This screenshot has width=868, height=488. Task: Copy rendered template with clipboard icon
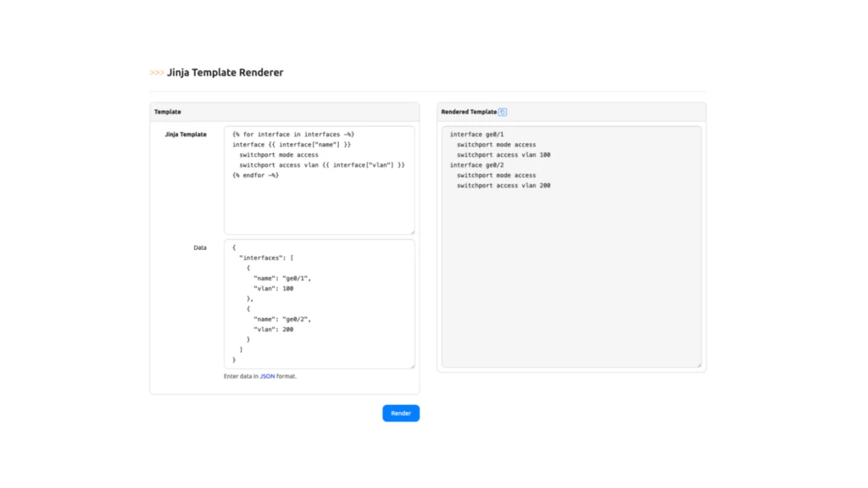point(502,112)
